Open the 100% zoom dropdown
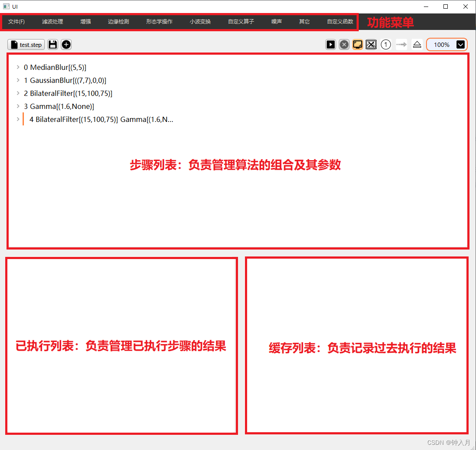The width and height of the screenshot is (476, 450). (447, 45)
